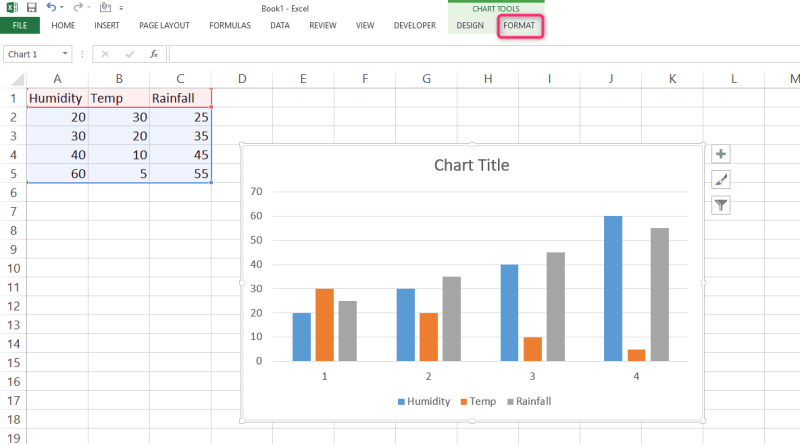The height and width of the screenshot is (444, 800).
Task: Click the chart's bottom-right resize handle
Action: [x=703, y=421]
